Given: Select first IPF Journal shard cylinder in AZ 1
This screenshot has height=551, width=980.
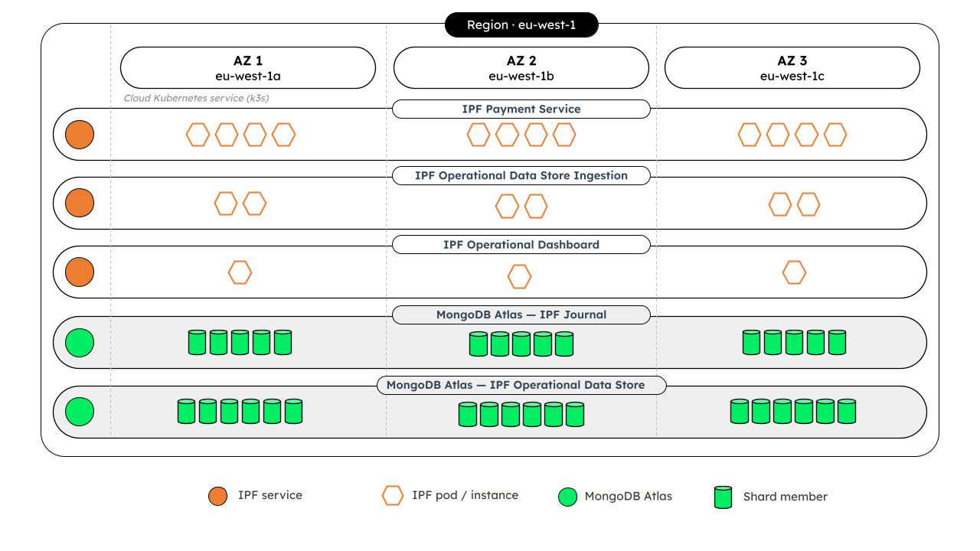Looking at the screenshot, I should [x=198, y=342].
